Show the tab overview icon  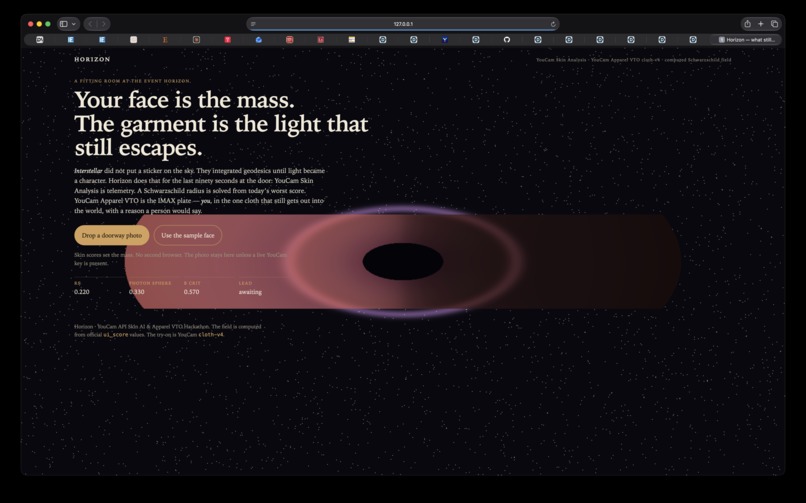[775, 24]
